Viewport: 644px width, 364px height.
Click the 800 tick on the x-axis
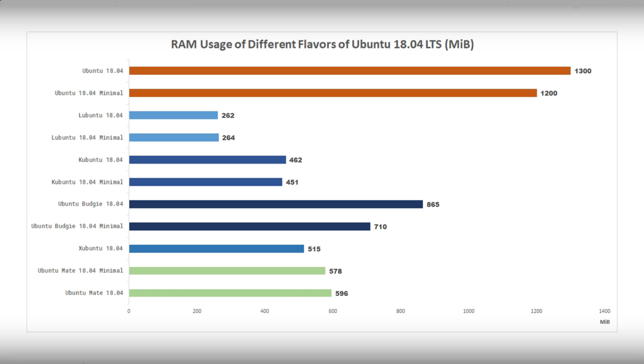(401, 311)
